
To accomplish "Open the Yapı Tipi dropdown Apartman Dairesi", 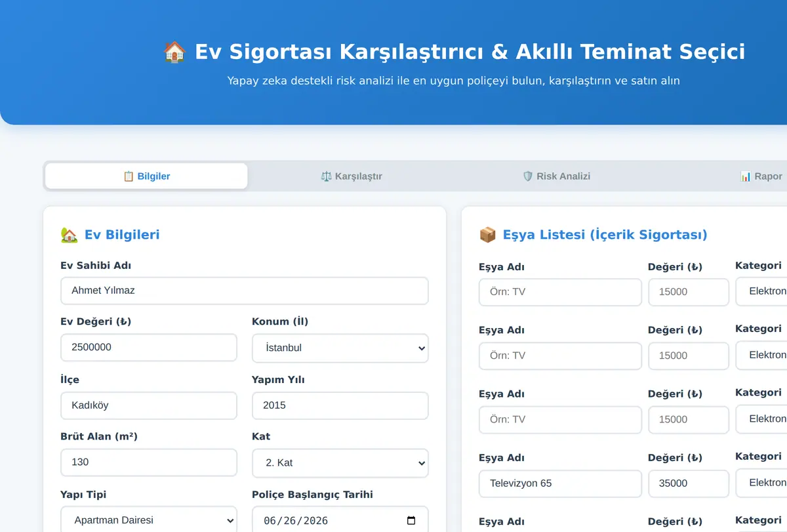I will coord(149,520).
